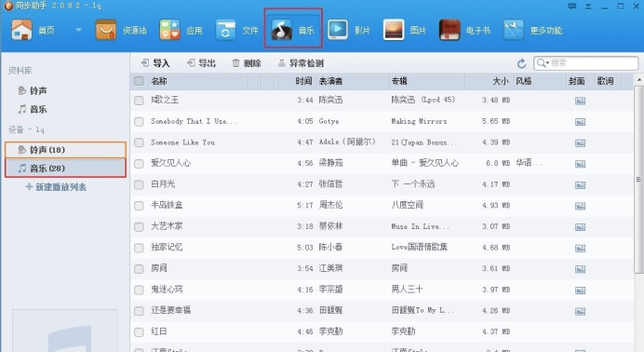Open the 更多功能 tools icon

[514, 30]
